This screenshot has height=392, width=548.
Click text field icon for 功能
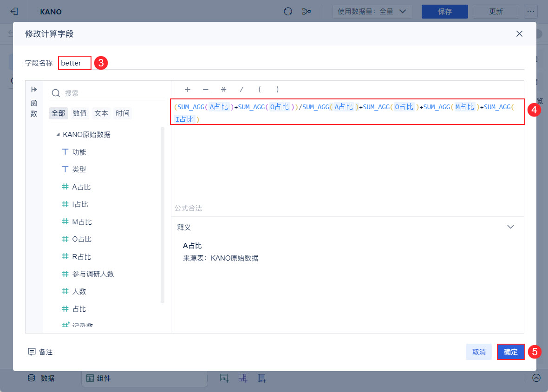pos(65,151)
